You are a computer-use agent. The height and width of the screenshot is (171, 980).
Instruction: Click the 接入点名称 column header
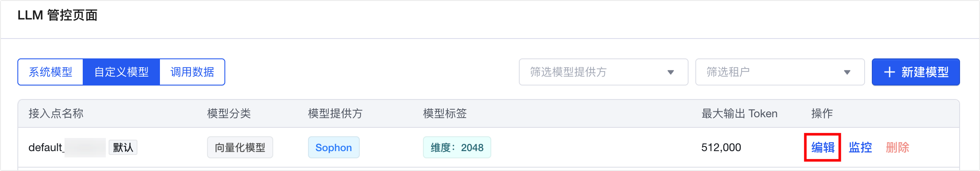point(56,113)
